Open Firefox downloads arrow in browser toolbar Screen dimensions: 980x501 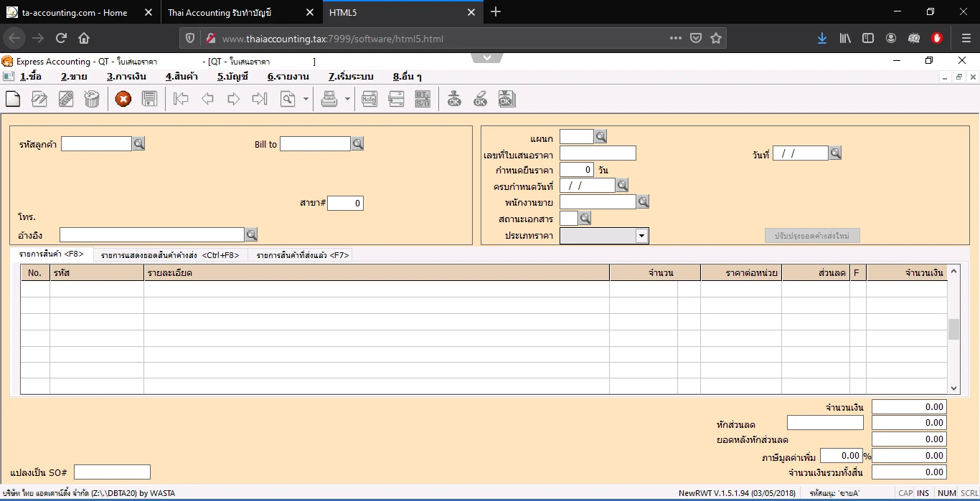[822, 38]
